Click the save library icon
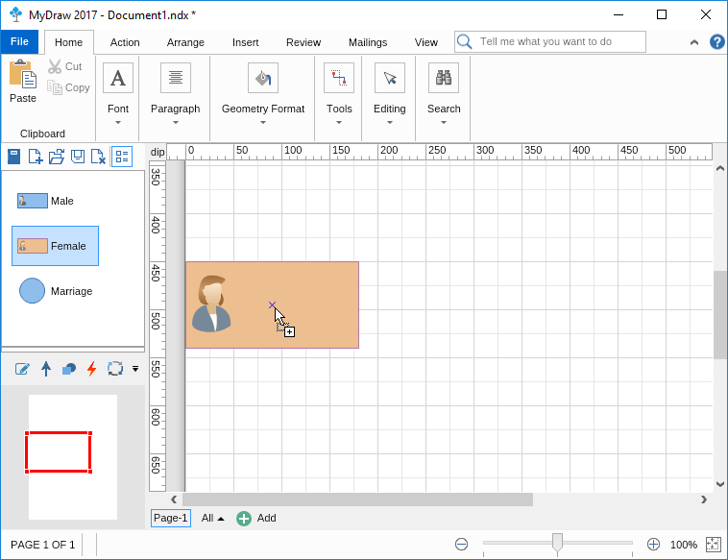The height and width of the screenshot is (560, 728). click(78, 157)
